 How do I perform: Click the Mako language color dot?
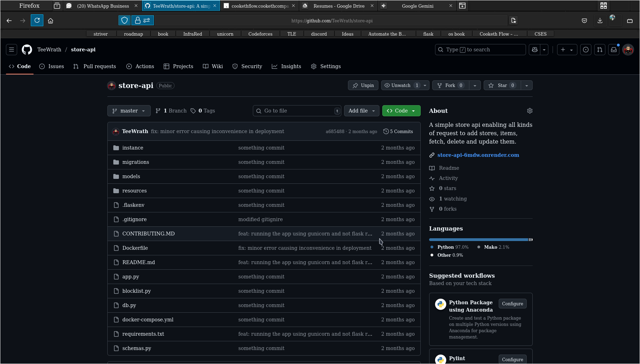pos(478,247)
